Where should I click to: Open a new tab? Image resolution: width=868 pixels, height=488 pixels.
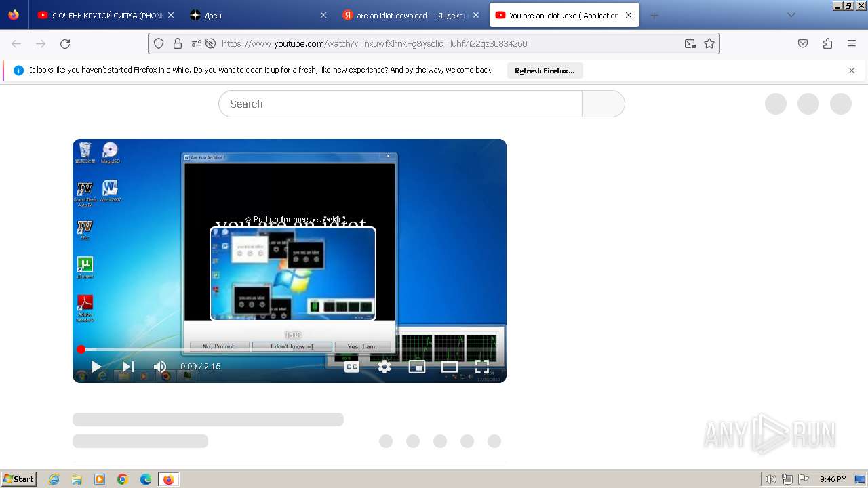point(654,15)
